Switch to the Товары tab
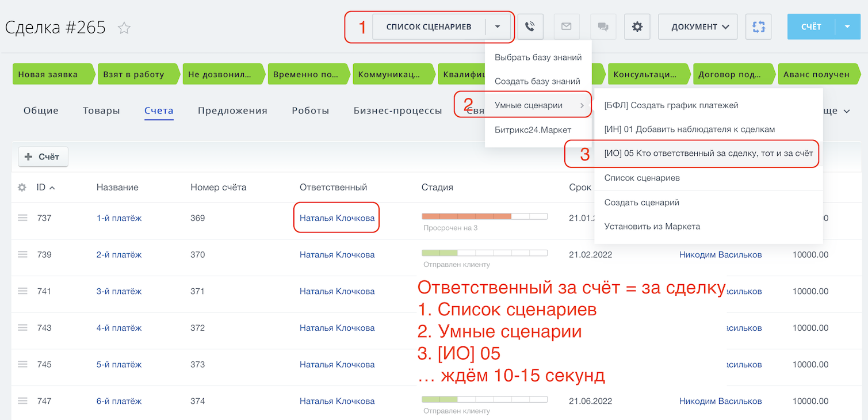868x420 pixels. click(101, 110)
